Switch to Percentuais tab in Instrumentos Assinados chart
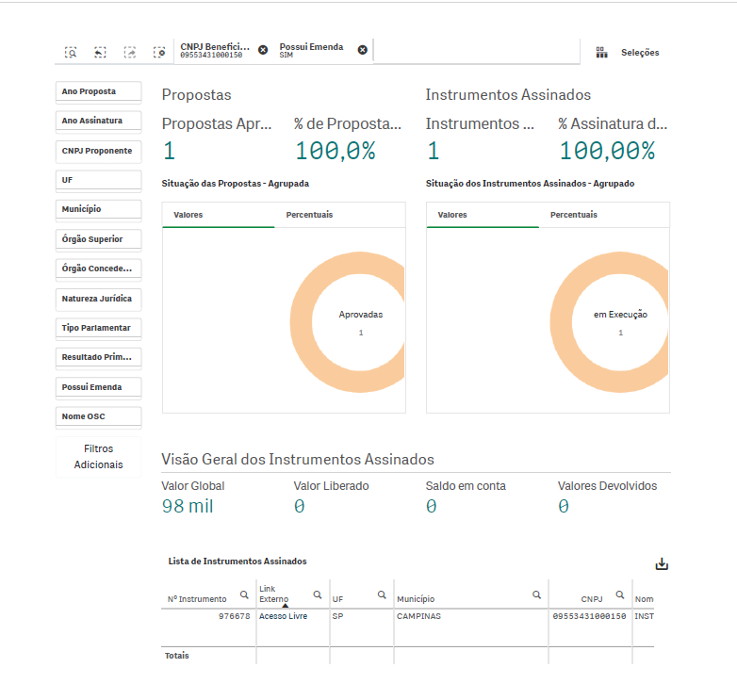Screen dimensions: 737x700 [x=573, y=215]
